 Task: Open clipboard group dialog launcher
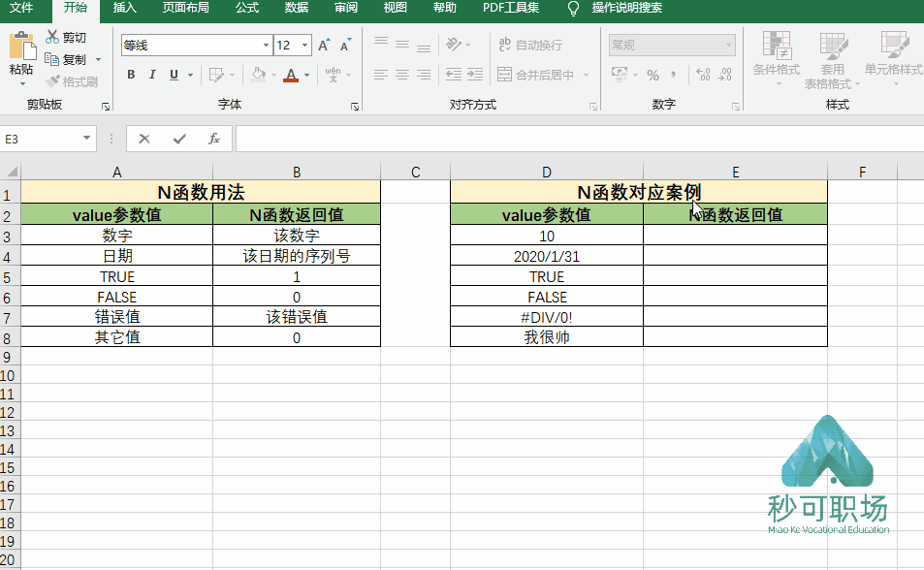pos(106,107)
